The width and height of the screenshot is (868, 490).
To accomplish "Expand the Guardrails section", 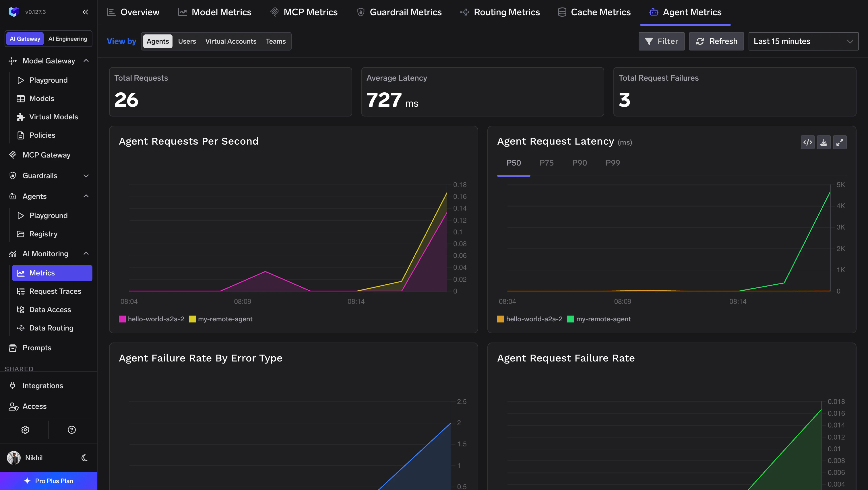I will point(86,176).
